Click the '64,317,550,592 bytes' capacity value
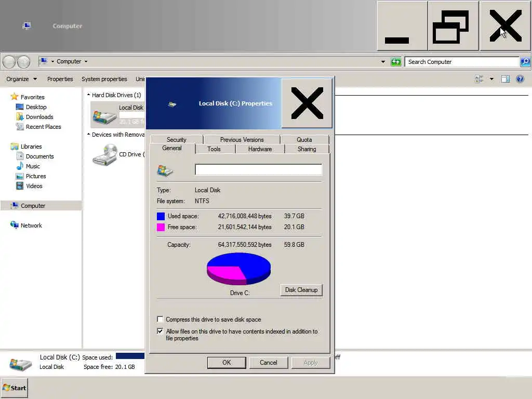 tap(245, 244)
